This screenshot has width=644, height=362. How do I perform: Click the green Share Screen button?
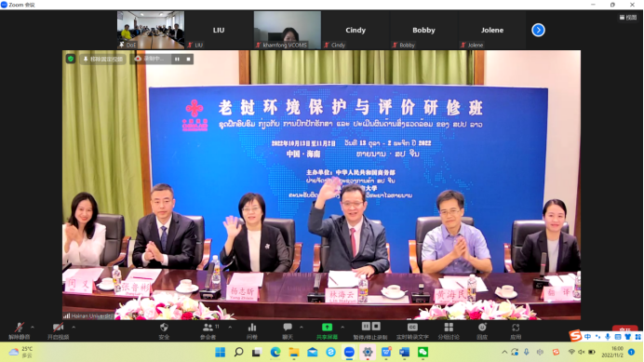tap(327, 330)
